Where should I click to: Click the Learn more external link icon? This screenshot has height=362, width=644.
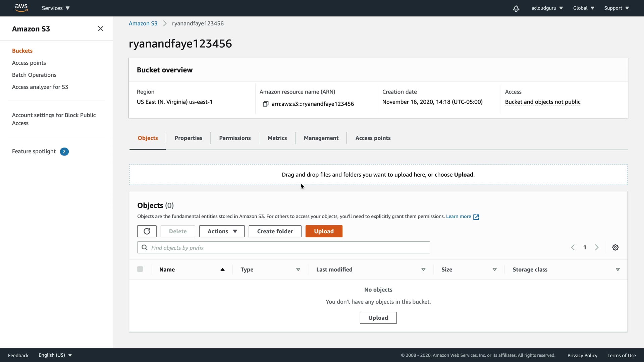(476, 217)
